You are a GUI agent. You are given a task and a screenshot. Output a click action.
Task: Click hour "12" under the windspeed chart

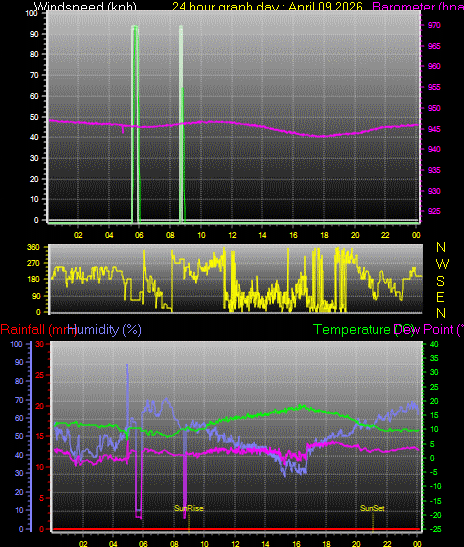tap(232, 235)
